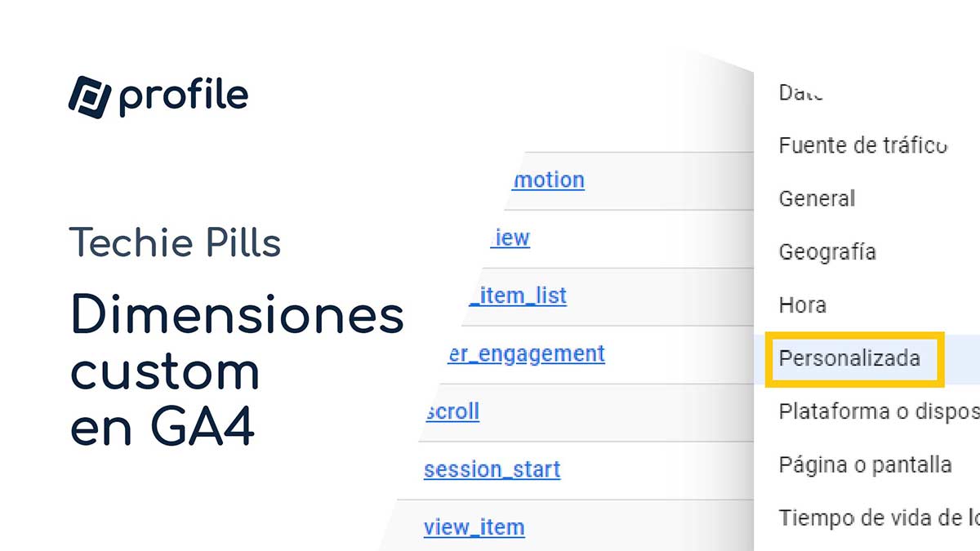Viewport: 980px width, 551px height.
Task: Choose Geografía in the category list
Action: point(827,252)
